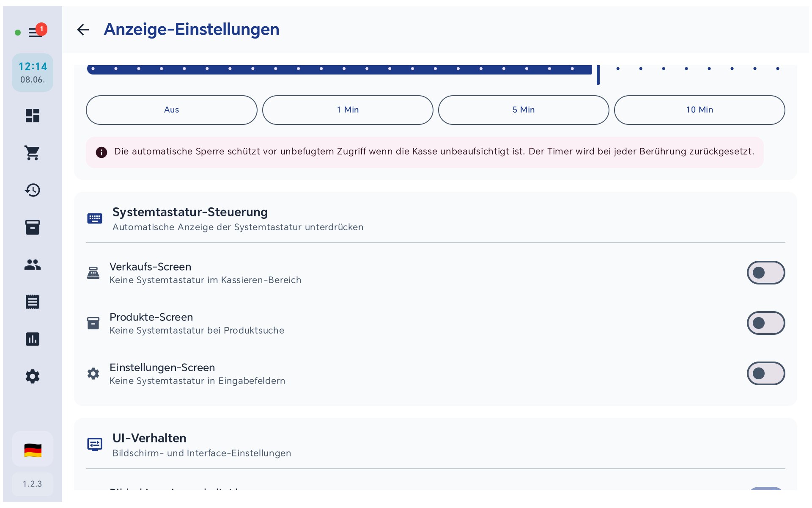Click the keyboard icon beside Systemtastatur-Steuerung
This screenshot has height=508, width=812.
(95, 218)
